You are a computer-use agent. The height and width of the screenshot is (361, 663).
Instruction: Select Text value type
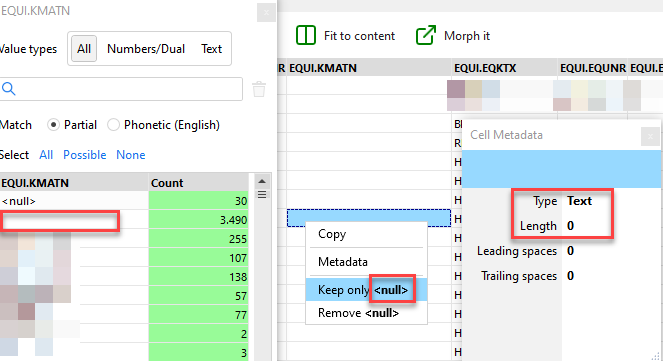point(211,49)
